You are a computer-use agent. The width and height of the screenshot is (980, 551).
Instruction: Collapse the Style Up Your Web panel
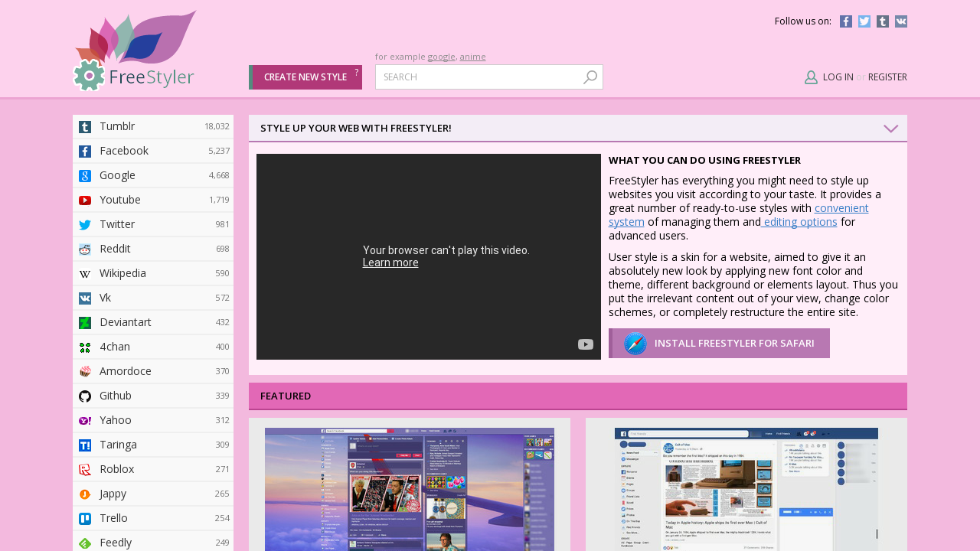coord(890,129)
